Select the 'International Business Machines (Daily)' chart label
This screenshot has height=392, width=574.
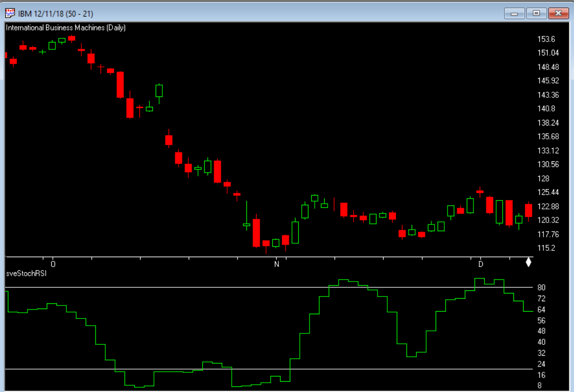pos(66,28)
